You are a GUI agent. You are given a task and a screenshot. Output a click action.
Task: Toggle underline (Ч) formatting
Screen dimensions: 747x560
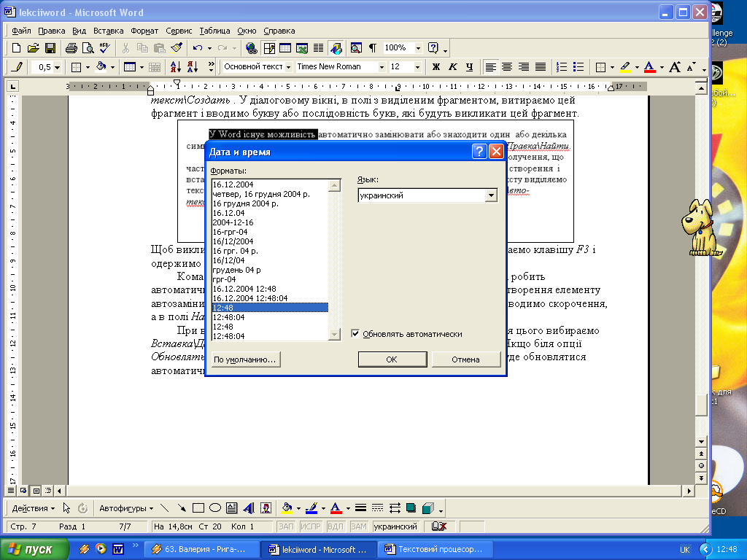tap(469, 67)
